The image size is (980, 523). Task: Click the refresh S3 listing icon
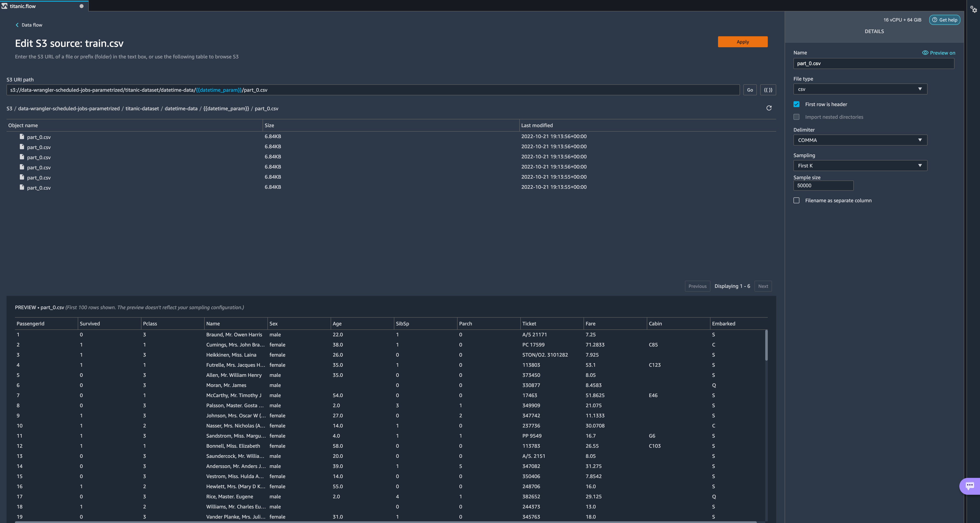pos(768,108)
